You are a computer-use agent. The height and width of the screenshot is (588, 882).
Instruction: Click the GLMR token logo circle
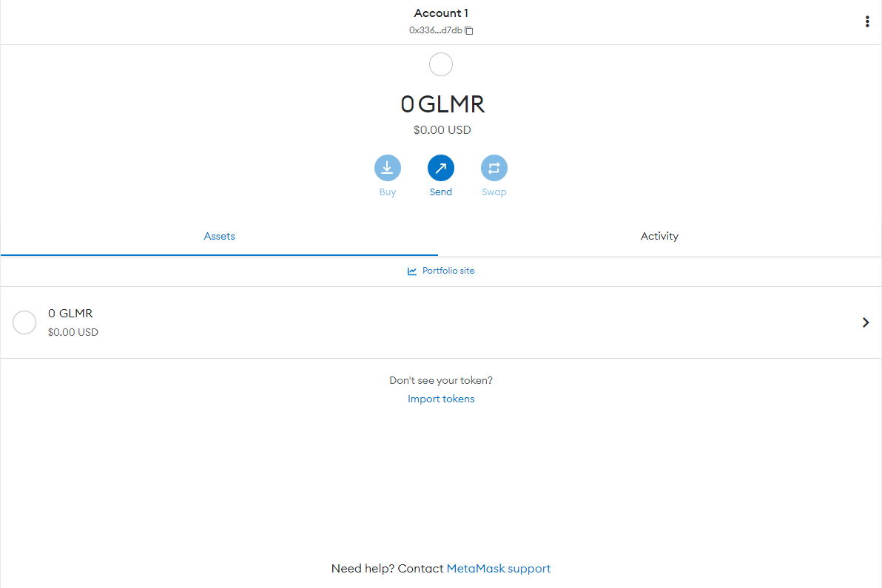coord(24,322)
